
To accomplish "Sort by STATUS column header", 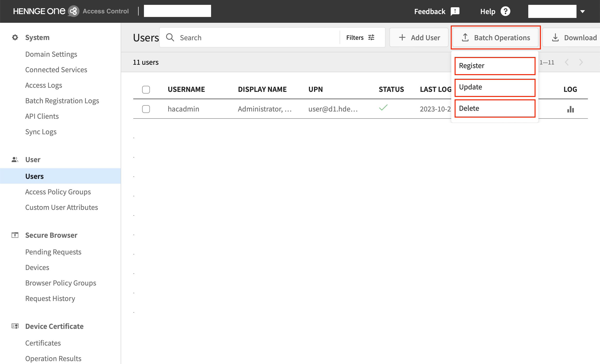I will [391, 89].
